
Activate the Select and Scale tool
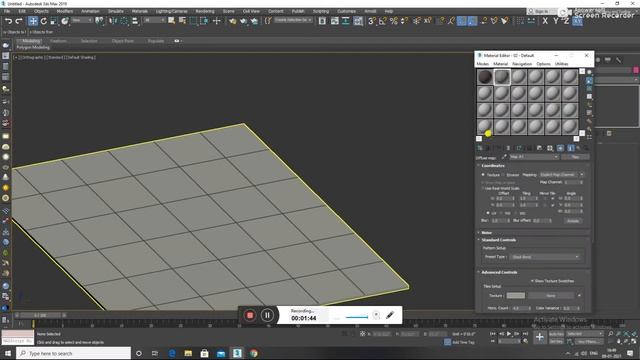pos(53,21)
